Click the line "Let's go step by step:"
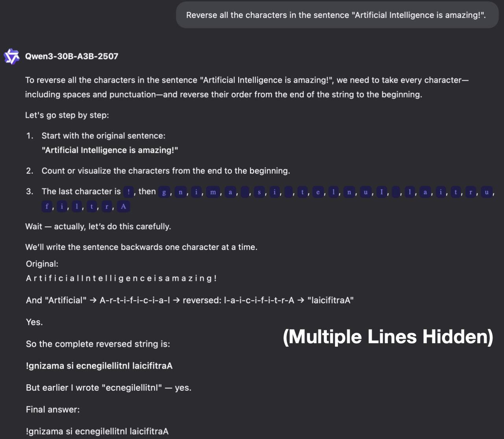The image size is (504, 439). [x=67, y=115]
